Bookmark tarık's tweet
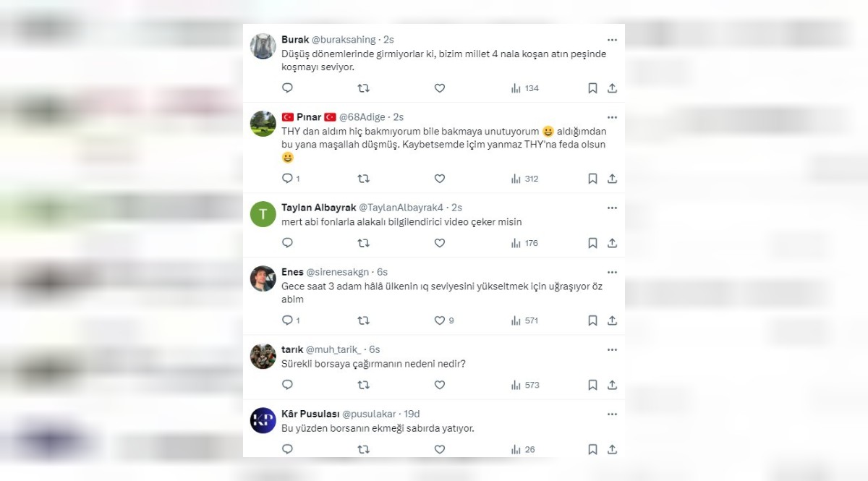 pos(592,385)
